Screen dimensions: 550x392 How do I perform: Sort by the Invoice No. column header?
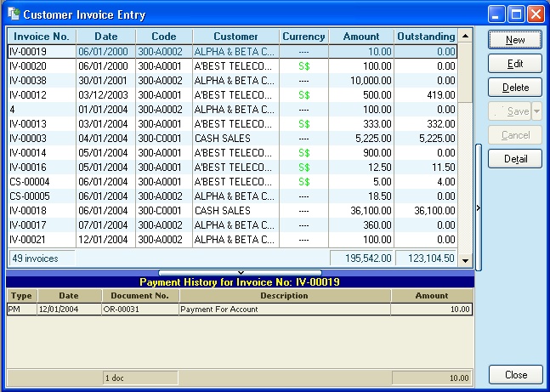click(x=42, y=37)
